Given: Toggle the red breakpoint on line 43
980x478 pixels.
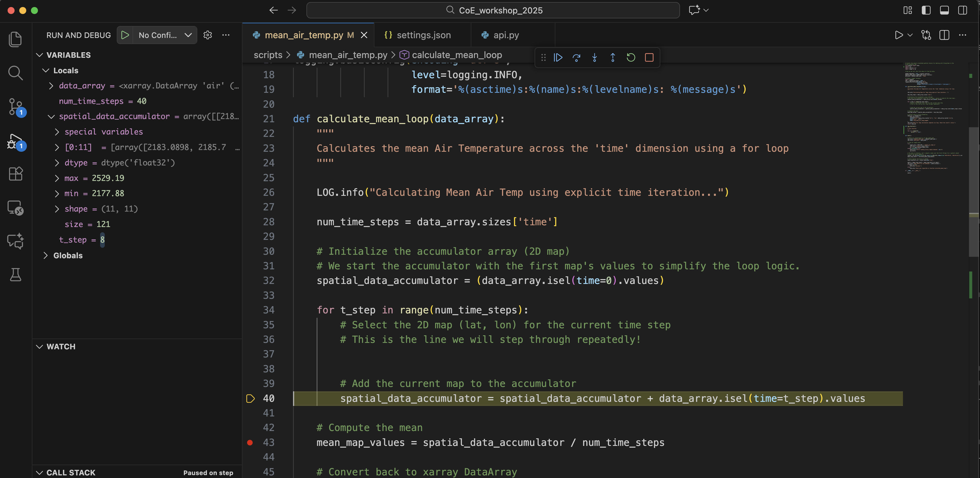Looking at the screenshot, I should (250, 442).
